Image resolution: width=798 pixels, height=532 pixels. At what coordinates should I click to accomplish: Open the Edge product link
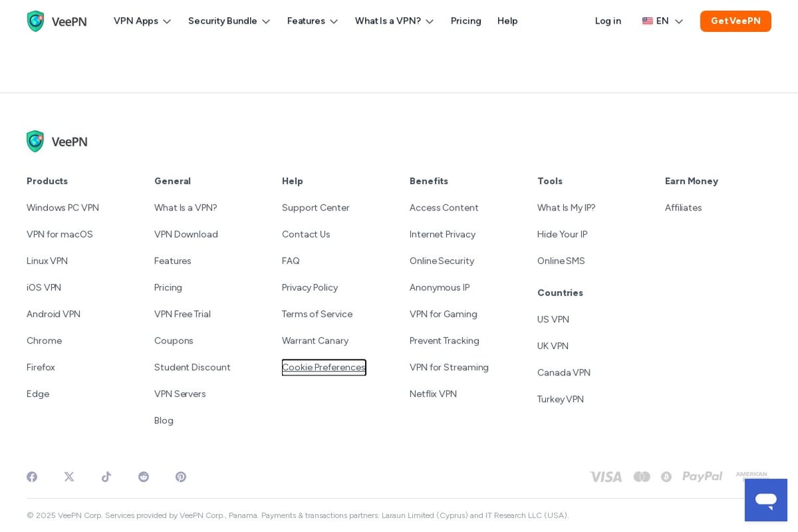[37, 393]
